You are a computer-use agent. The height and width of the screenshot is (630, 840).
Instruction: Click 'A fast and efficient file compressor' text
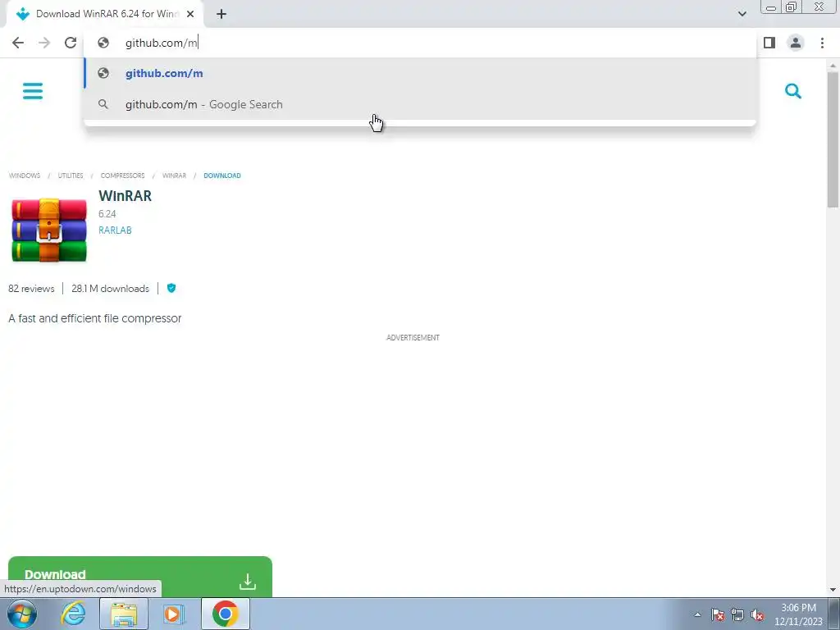coord(95,318)
